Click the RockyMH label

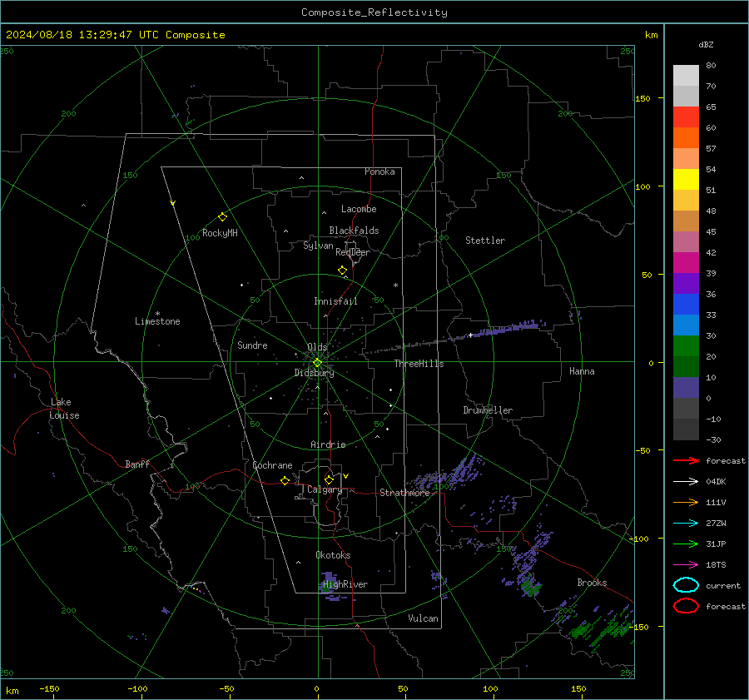point(220,233)
